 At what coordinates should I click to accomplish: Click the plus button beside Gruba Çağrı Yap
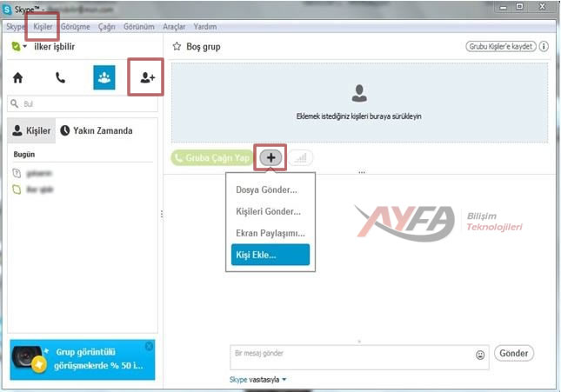click(271, 157)
